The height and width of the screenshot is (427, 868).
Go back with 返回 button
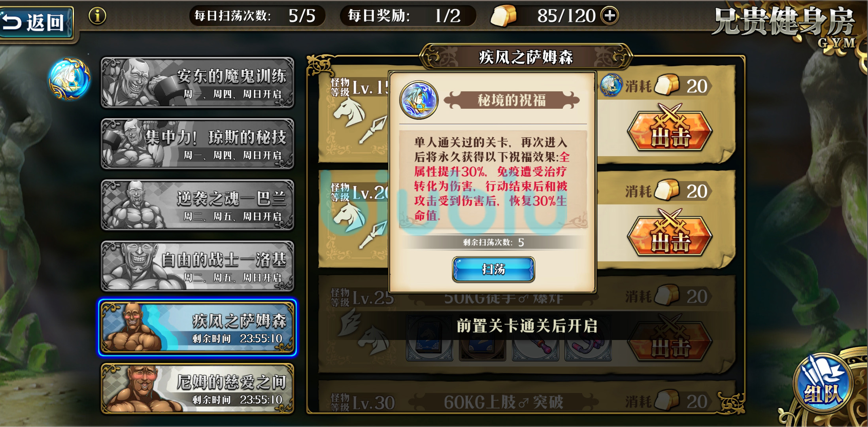[x=36, y=22]
